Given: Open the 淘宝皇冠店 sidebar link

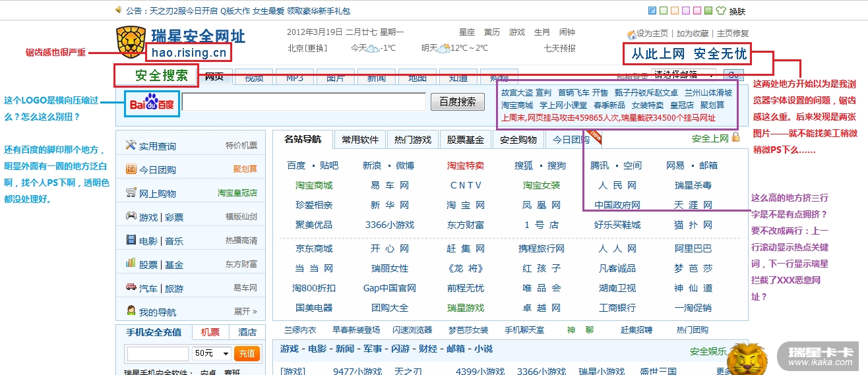Looking at the screenshot, I should pos(237,193).
